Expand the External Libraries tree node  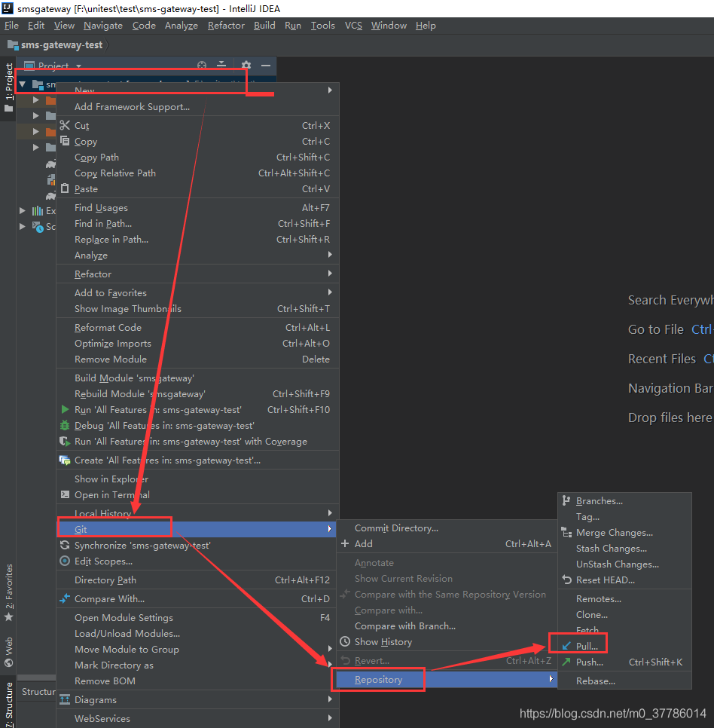point(23,211)
